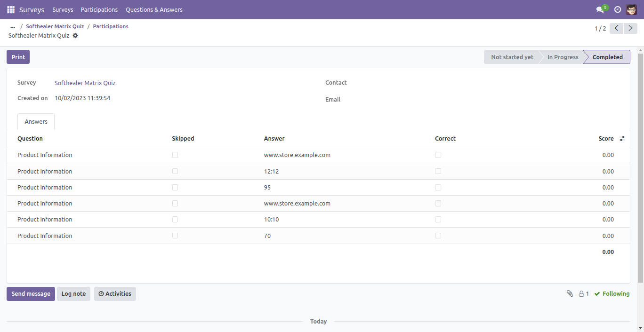644x332 pixels.
Task: Click Send message button
Action: click(31, 294)
